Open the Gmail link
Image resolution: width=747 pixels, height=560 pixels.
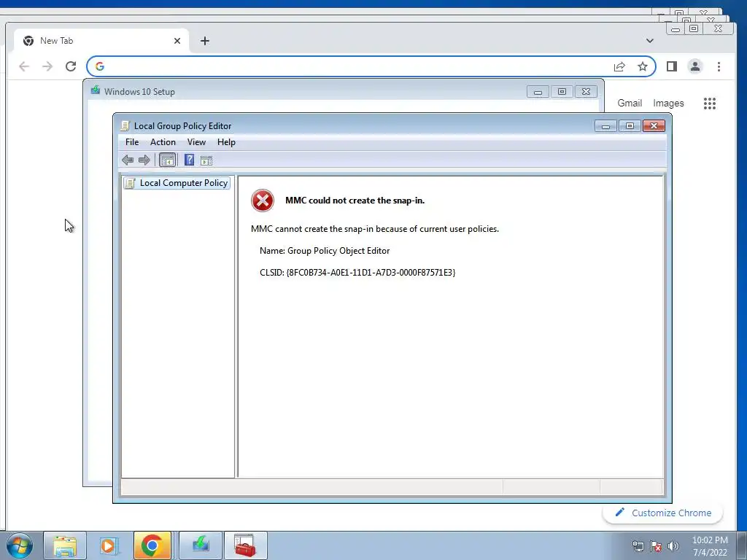[x=630, y=104]
